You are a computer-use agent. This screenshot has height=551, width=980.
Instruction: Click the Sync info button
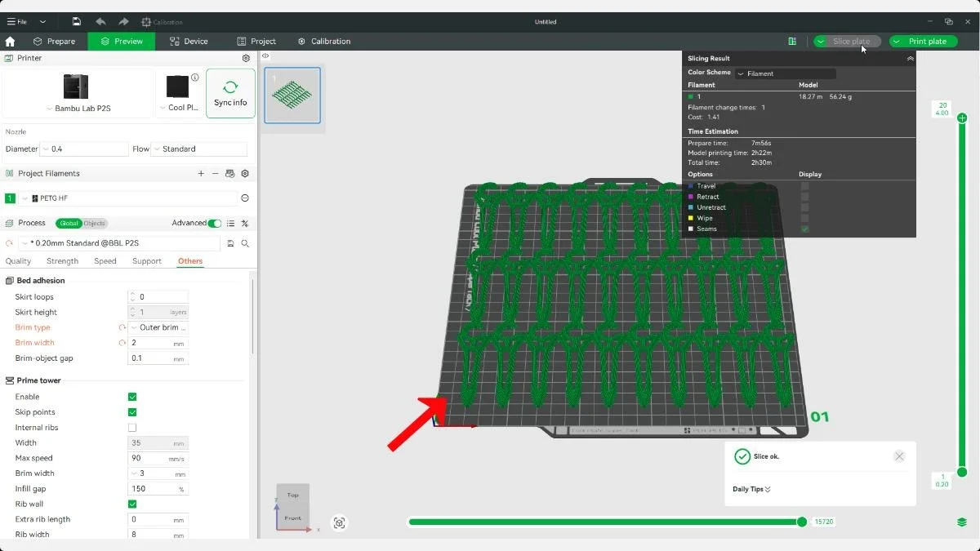[230, 93]
